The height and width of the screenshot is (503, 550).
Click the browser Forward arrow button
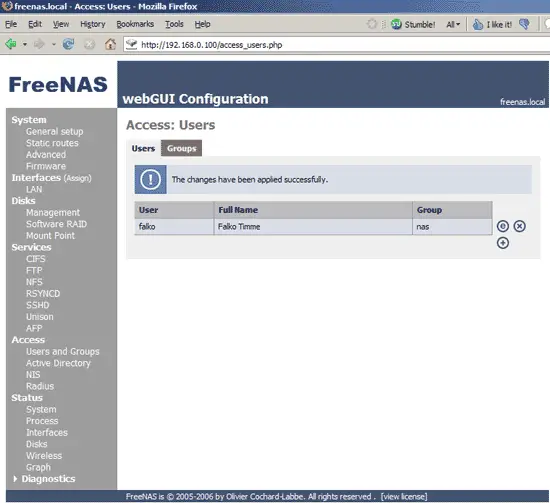(39, 44)
